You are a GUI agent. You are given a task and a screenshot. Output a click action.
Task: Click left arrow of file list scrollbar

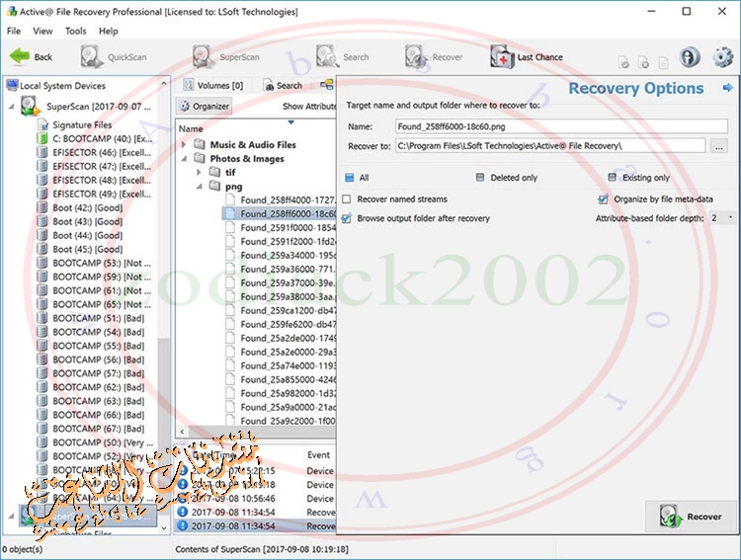tap(183, 431)
